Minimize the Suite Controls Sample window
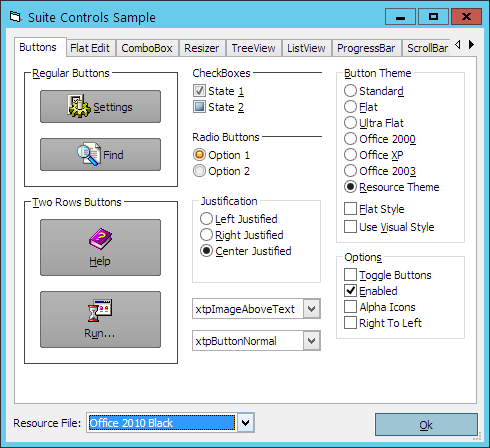490x448 pixels. tap(400, 17)
